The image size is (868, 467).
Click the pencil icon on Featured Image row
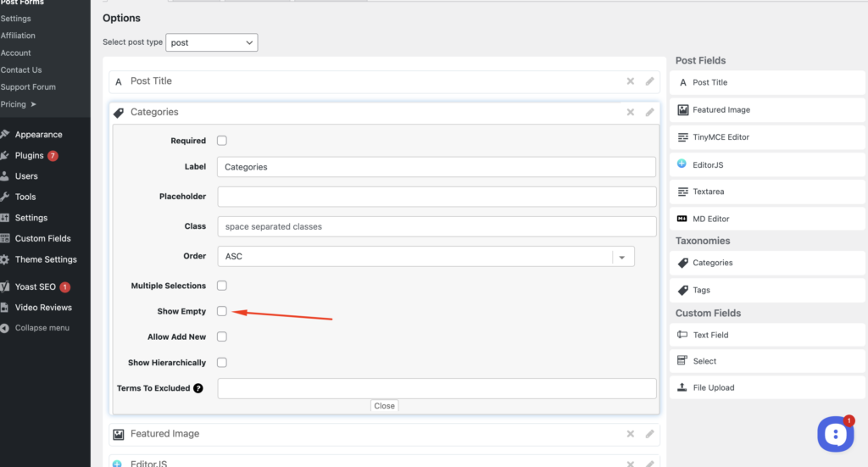[x=649, y=434]
